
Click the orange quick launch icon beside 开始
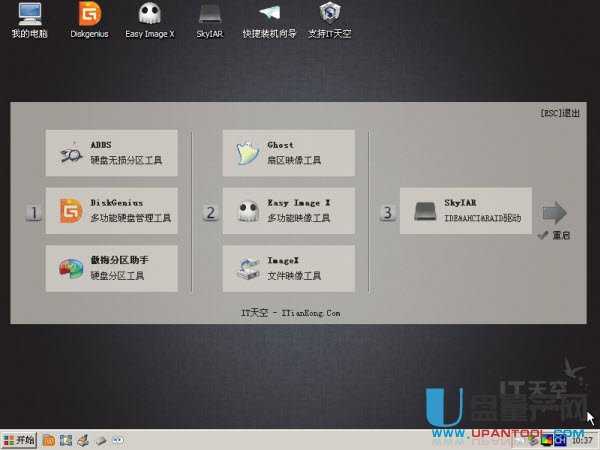tap(49, 439)
